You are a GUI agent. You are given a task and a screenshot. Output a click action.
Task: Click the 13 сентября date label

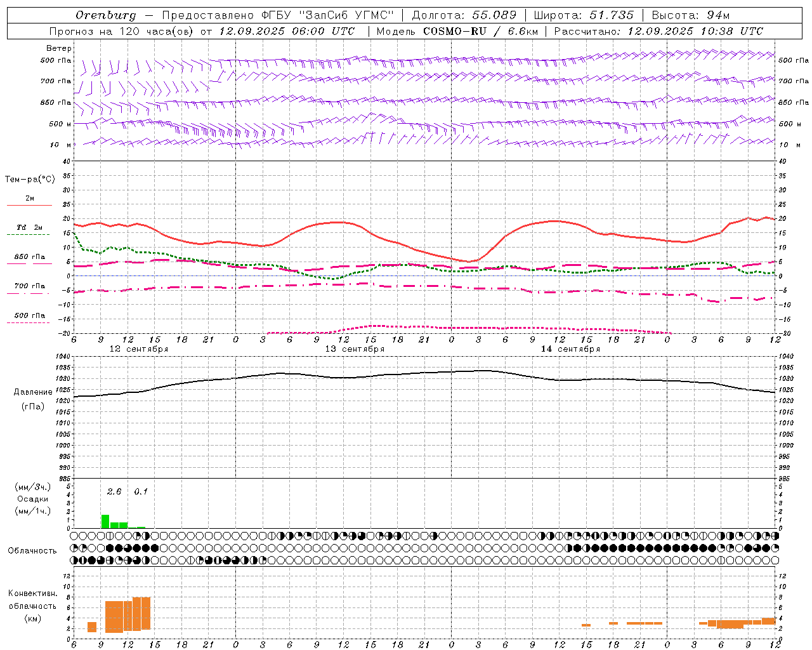click(x=355, y=348)
